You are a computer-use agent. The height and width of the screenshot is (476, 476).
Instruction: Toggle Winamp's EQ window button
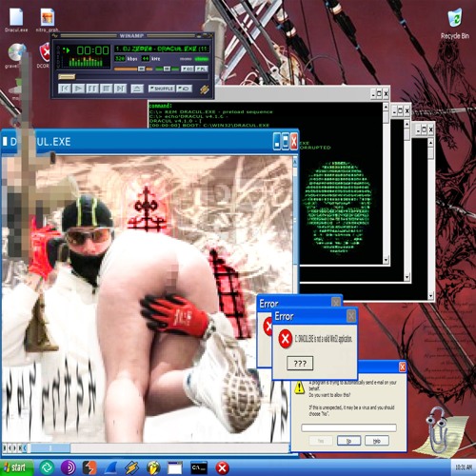point(188,69)
